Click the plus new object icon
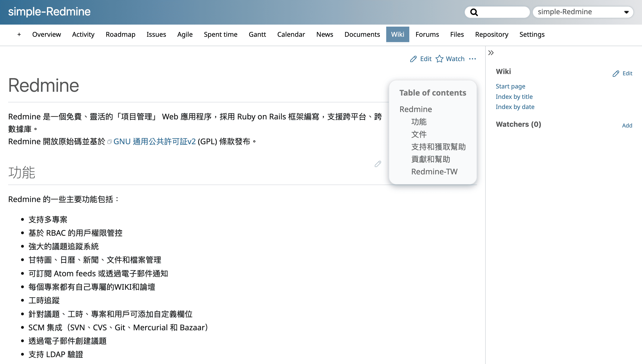642x364 pixels. (x=19, y=34)
